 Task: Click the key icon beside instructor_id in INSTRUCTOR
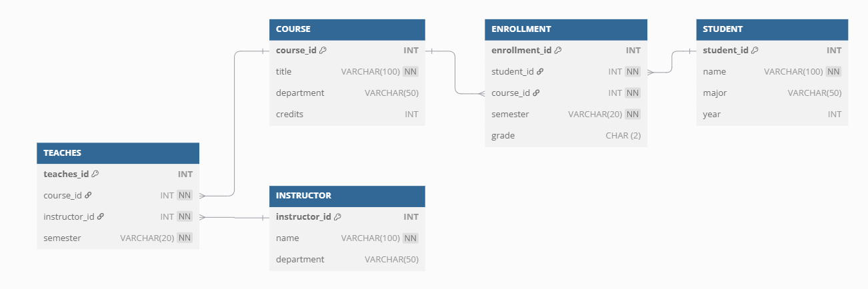tap(338, 217)
